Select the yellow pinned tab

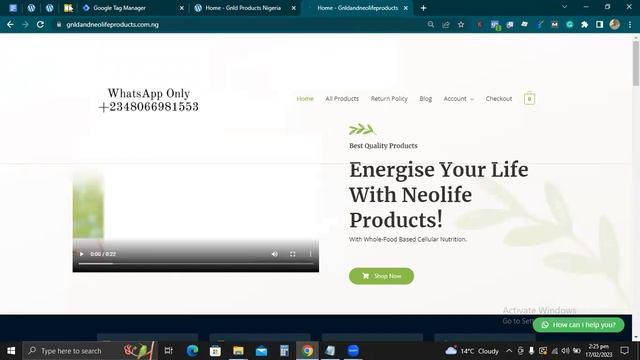[x=68, y=8]
